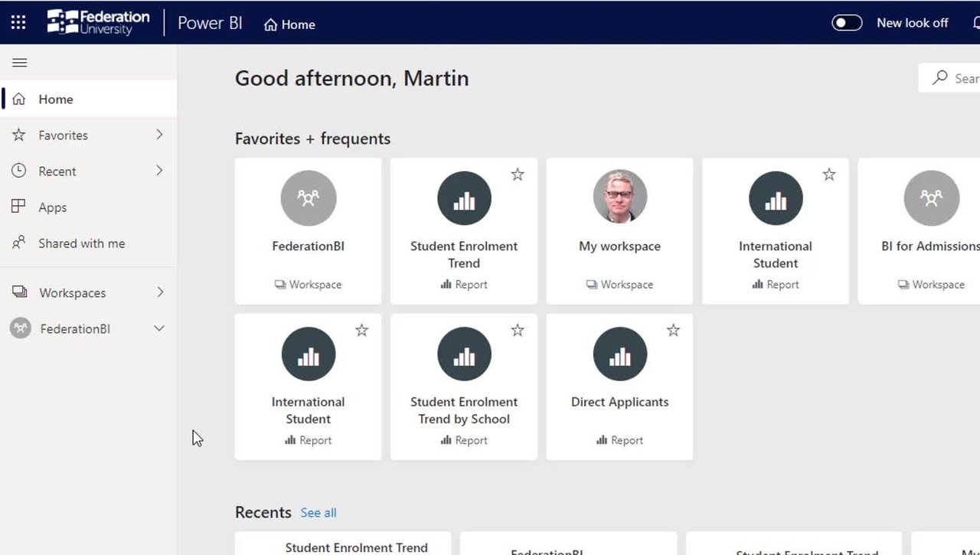Click the Home breadcrumb in top bar

point(289,24)
